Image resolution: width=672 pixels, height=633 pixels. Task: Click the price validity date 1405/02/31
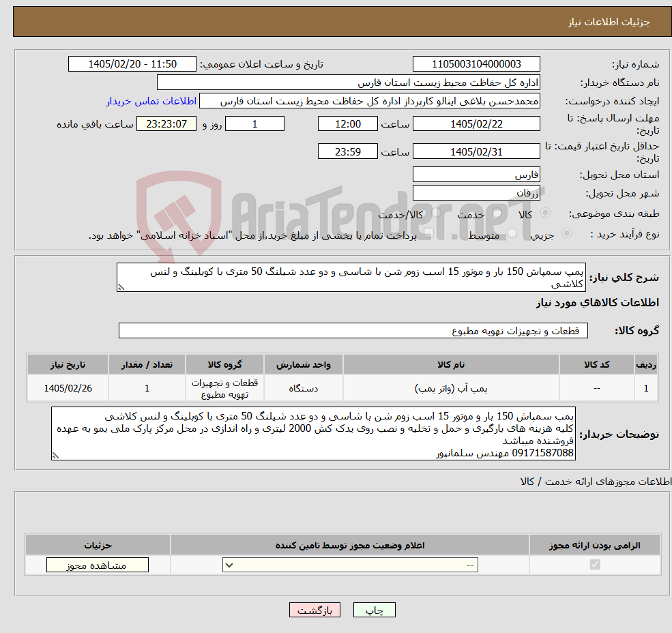[476, 151]
